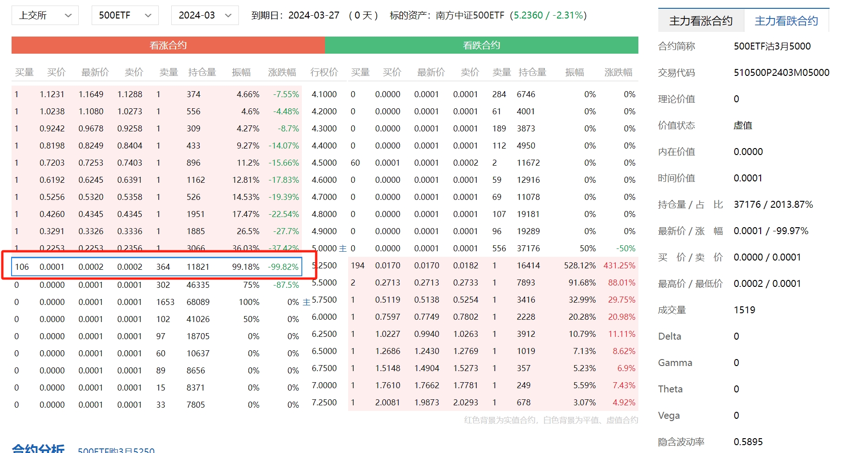Select strike price 4.1000 row
Image resolution: width=868 pixels, height=453 pixels.
[x=324, y=94]
